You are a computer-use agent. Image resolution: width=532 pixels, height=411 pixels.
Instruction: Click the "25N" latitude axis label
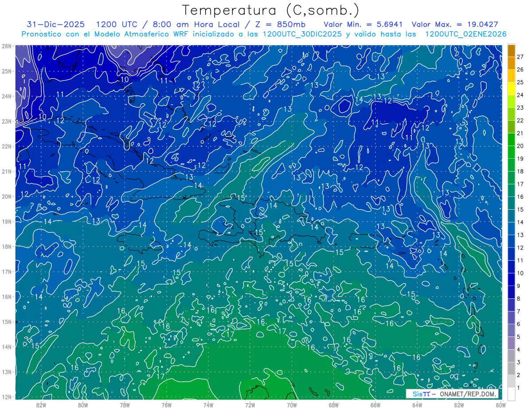coord(7,71)
